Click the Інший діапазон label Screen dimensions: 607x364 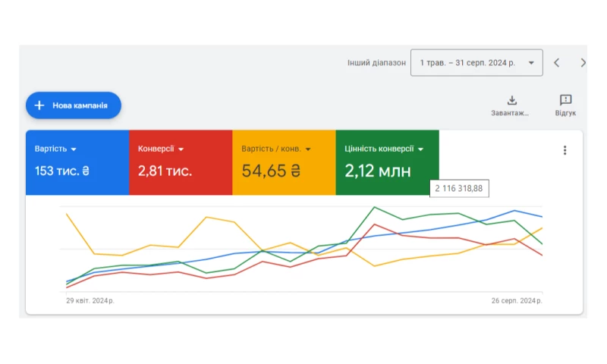(376, 63)
